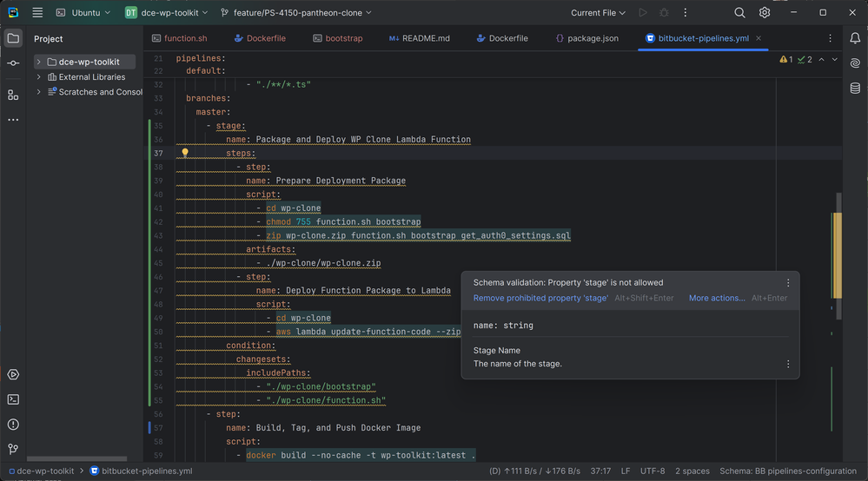The image size is (868, 481).
Task: Open the Database tool window icon
Action: tap(856, 89)
